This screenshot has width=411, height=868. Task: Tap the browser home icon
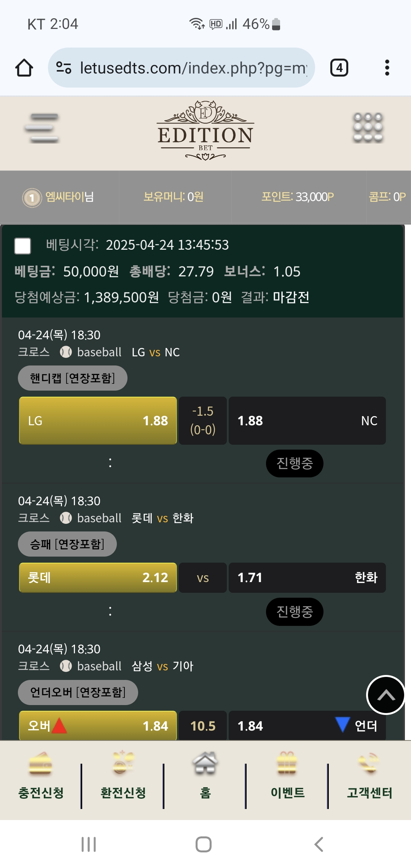24,68
